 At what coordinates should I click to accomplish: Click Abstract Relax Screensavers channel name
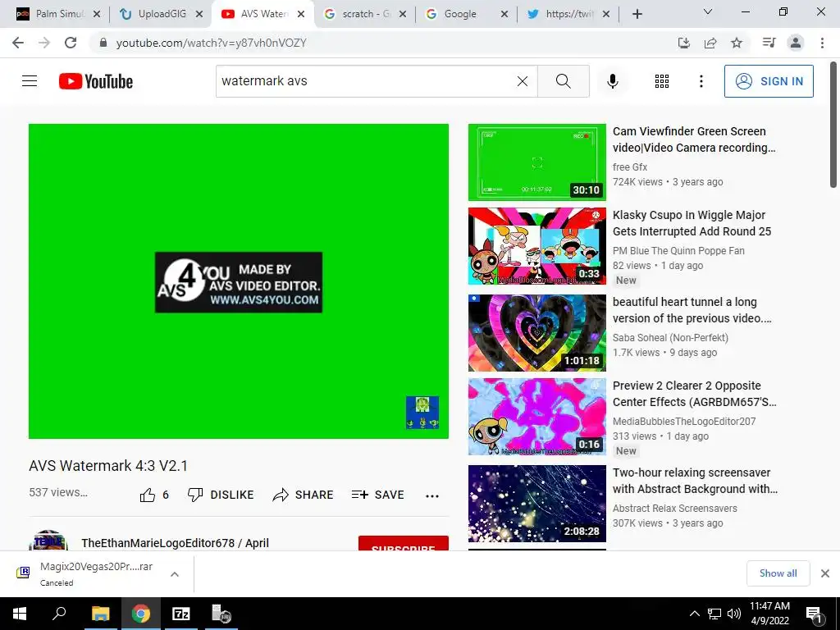675,508
